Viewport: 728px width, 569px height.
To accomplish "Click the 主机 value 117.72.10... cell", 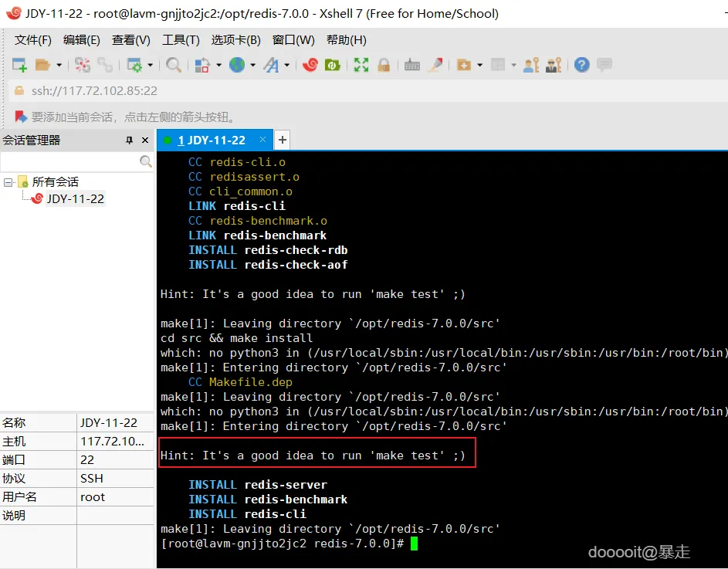I will pos(115,442).
